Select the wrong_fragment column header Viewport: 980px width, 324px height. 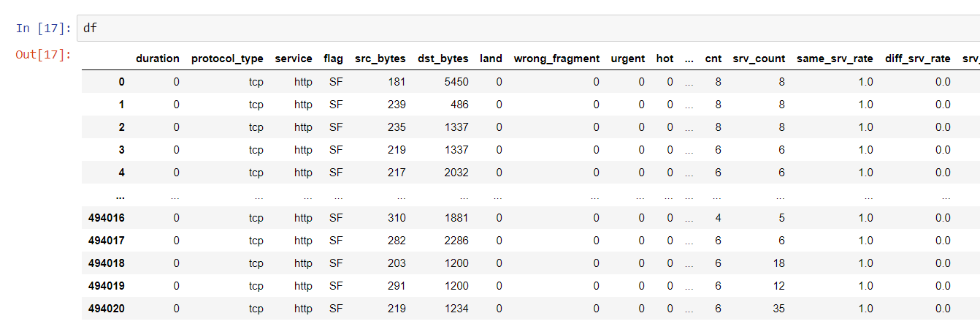click(556, 59)
